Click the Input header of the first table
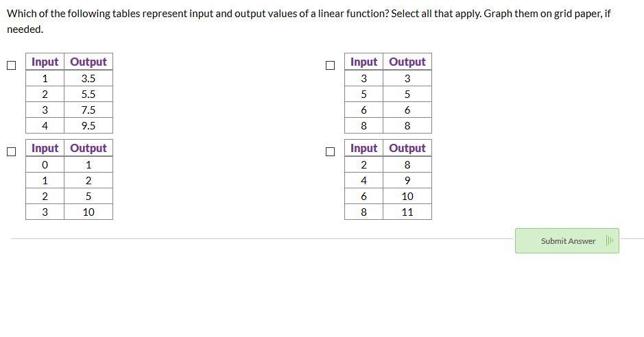 click(45, 62)
